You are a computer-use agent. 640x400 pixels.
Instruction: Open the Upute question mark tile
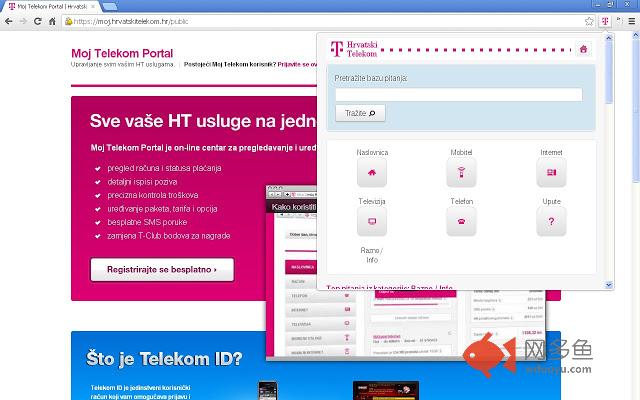[551, 221]
